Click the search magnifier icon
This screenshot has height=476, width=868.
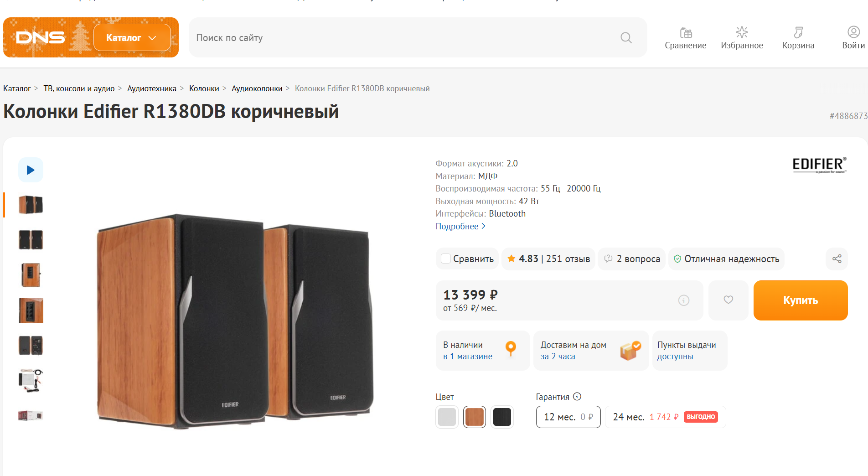point(626,38)
